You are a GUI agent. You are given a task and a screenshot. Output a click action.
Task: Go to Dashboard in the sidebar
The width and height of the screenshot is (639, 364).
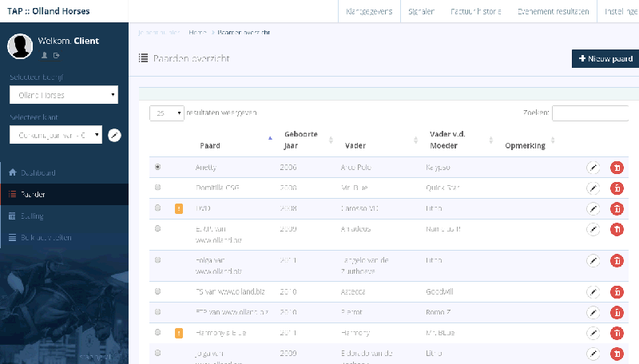65,172
